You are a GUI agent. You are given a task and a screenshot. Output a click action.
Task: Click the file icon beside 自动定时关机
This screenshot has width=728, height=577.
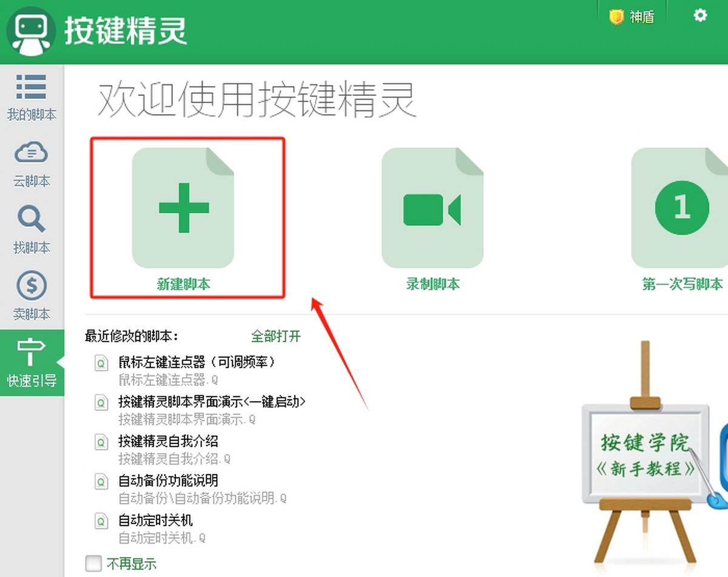pyautogui.click(x=101, y=522)
